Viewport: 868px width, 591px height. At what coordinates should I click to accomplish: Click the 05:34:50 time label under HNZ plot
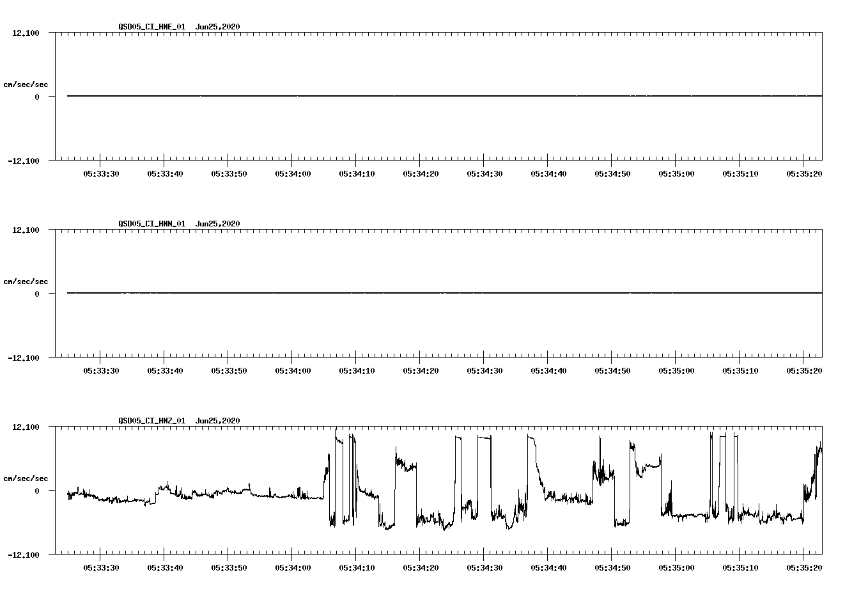point(612,568)
